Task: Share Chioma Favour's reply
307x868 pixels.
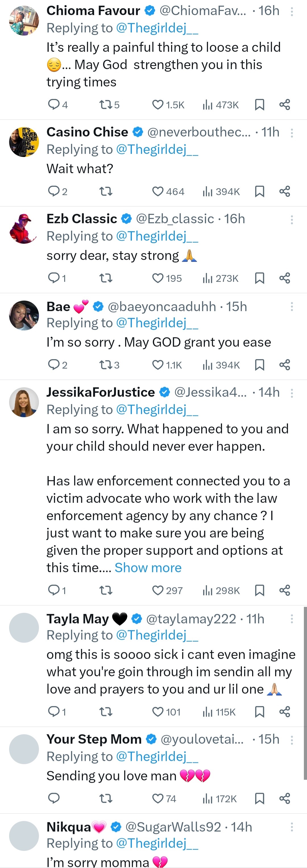Action: pyautogui.click(x=285, y=105)
